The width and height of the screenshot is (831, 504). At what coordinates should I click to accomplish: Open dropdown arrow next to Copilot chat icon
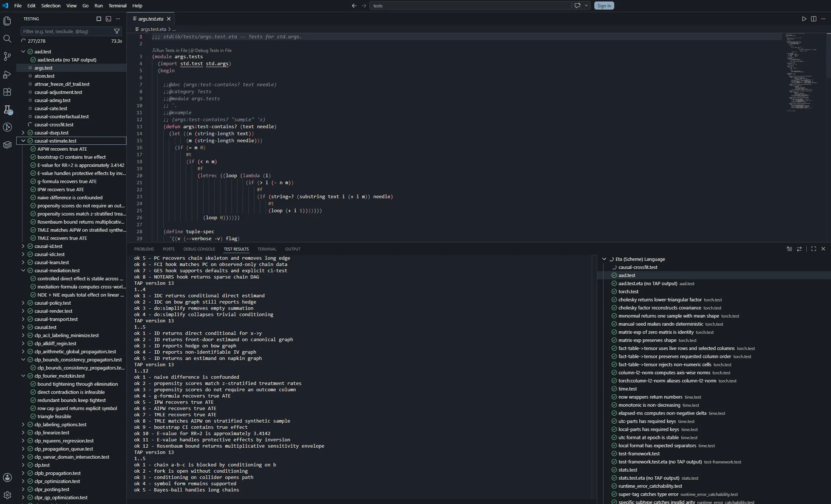tap(586, 6)
